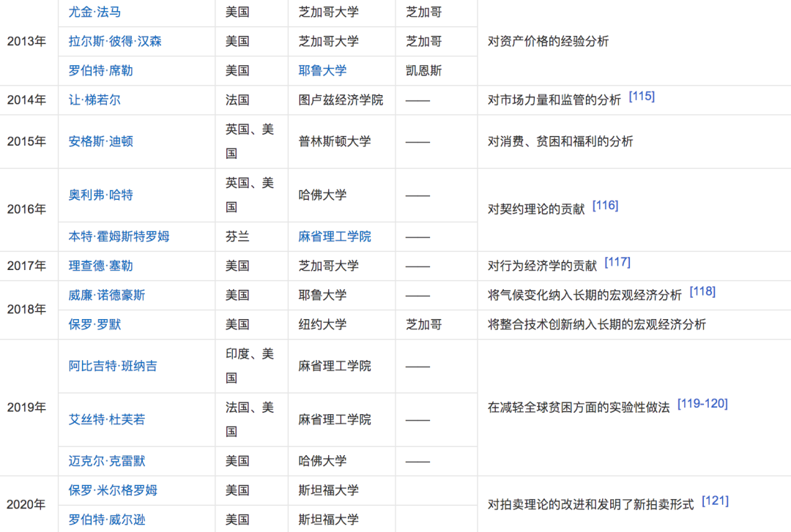
Task: Open the 阿比吉特·班纳吉 link
Action: click(x=113, y=366)
